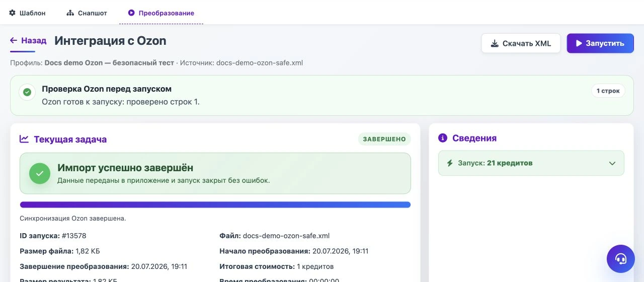Click the ЗАВЕРШЕНО status badge

click(x=384, y=139)
